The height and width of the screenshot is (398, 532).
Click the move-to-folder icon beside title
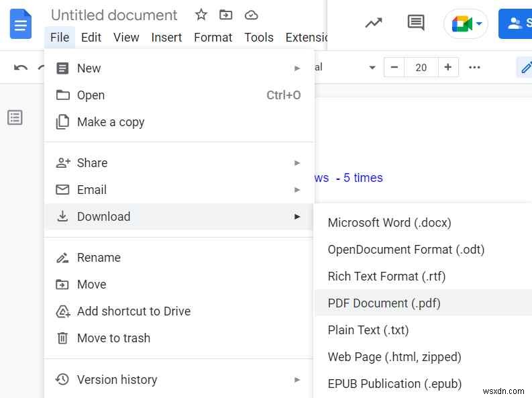[225, 15]
